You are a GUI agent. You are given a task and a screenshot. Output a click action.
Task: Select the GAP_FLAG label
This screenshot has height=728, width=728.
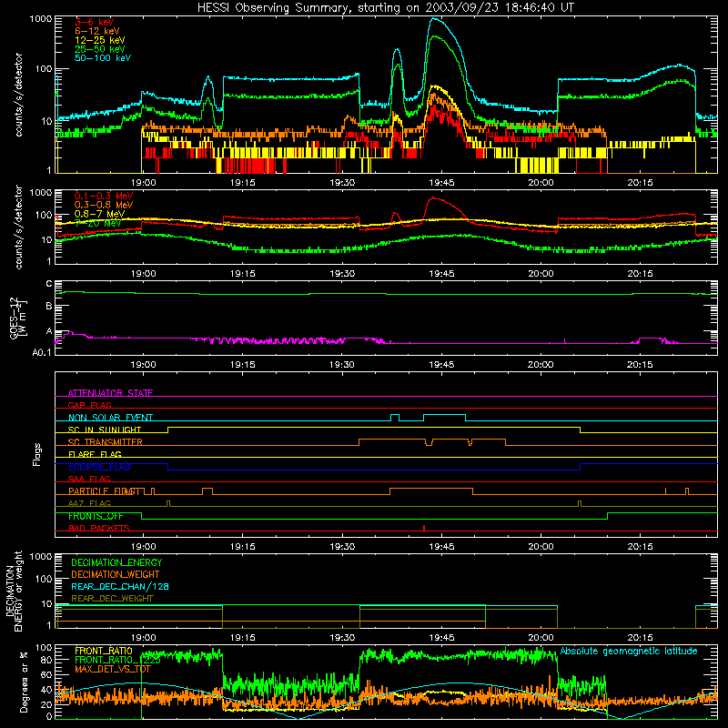click(x=89, y=405)
